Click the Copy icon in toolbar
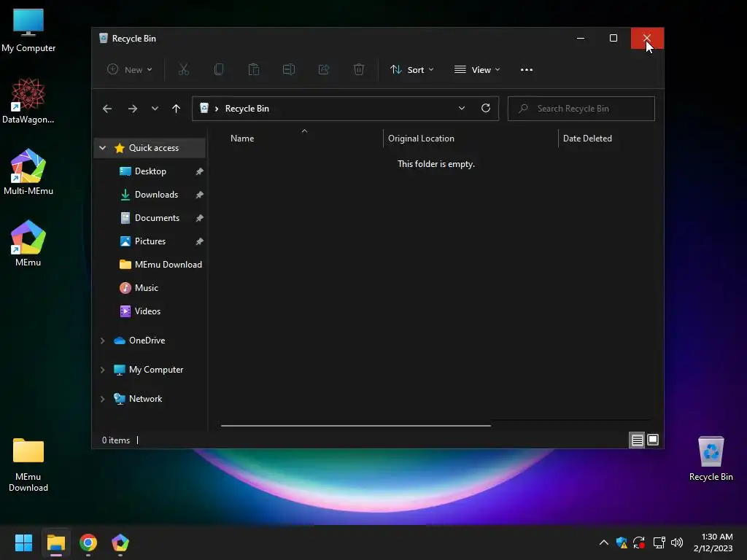The width and height of the screenshot is (747, 560). 219,69
